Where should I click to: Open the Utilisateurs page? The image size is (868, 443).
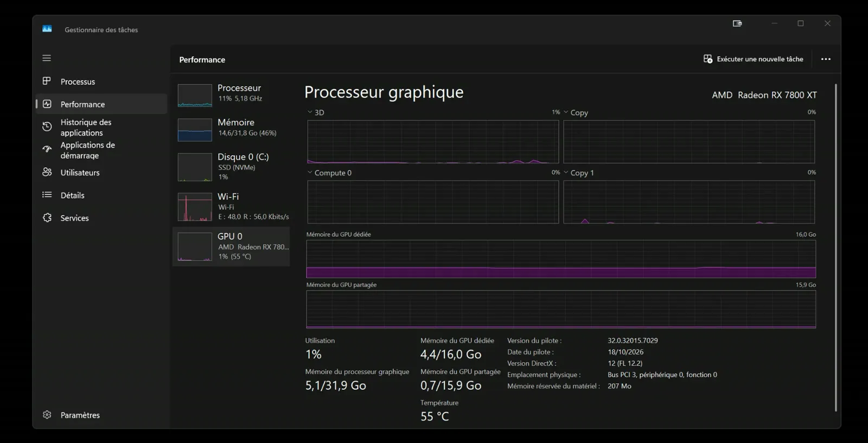tap(102, 173)
